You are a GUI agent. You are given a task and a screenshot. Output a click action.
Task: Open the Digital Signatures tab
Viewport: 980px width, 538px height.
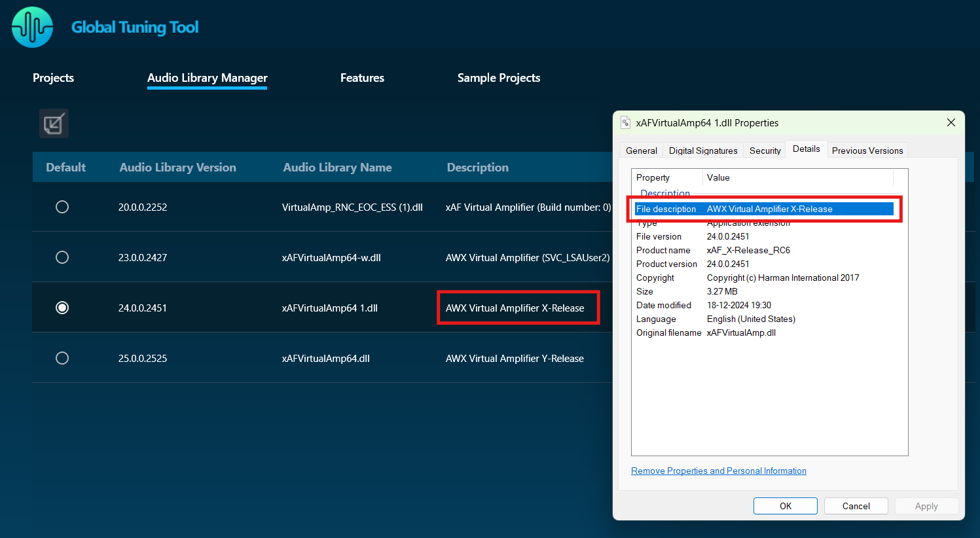click(x=702, y=151)
